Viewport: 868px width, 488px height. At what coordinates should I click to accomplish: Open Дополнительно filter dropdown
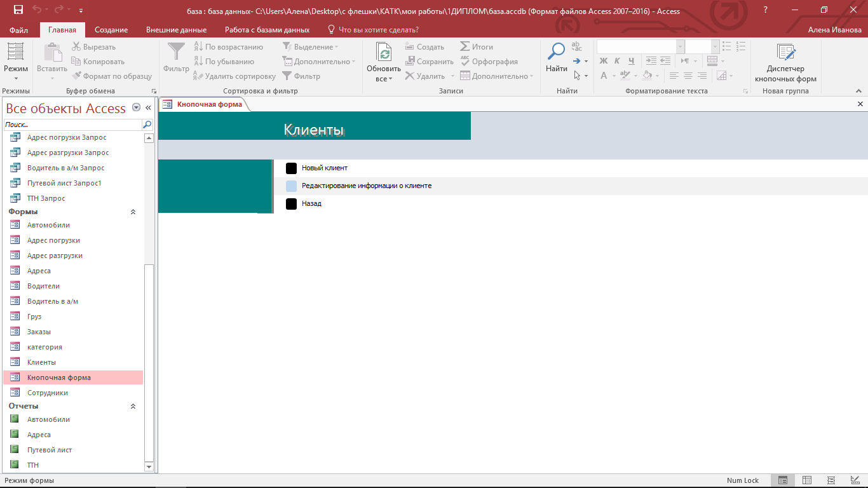pyautogui.click(x=319, y=62)
